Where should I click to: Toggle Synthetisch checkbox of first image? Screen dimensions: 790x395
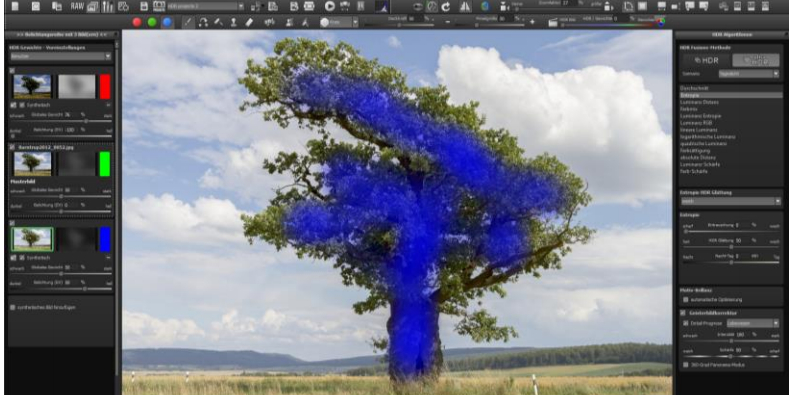22,105
